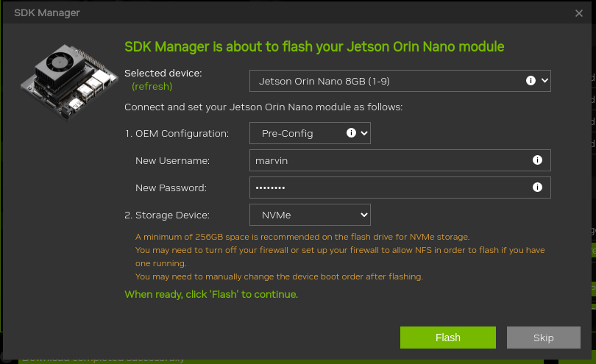Click the info icon in Selected device box
596x364 pixels.
530,80
